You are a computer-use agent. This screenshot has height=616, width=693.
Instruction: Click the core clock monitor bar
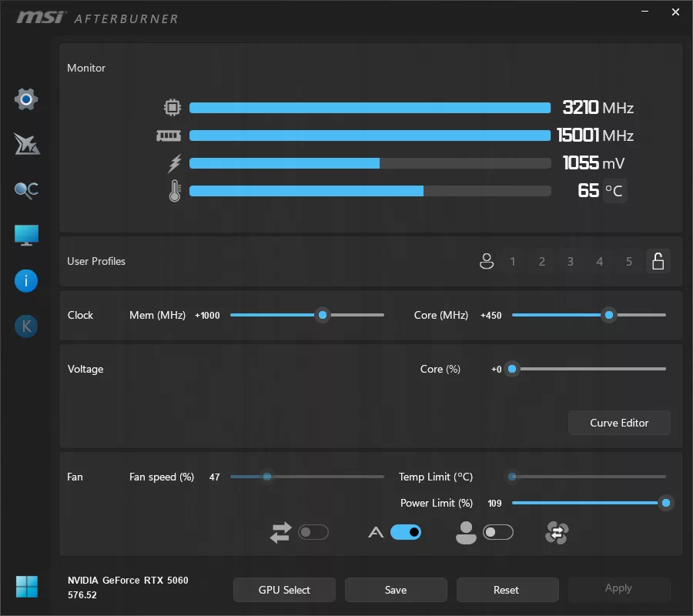370,107
